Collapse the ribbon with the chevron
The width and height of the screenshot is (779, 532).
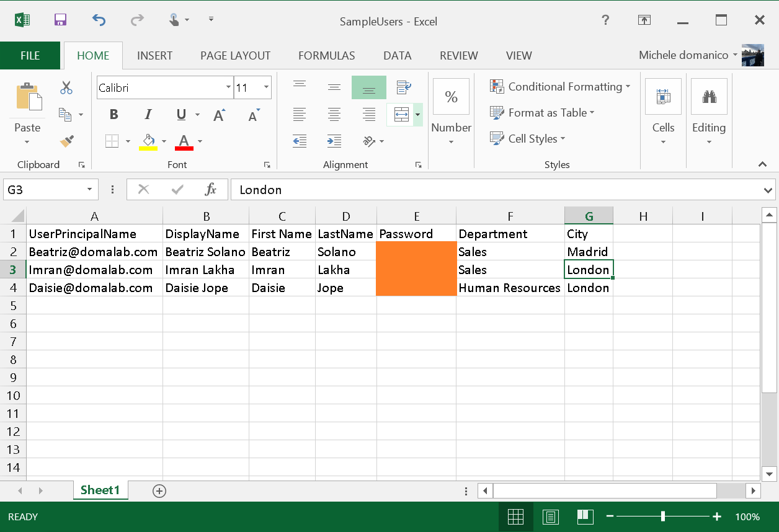point(763,164)
